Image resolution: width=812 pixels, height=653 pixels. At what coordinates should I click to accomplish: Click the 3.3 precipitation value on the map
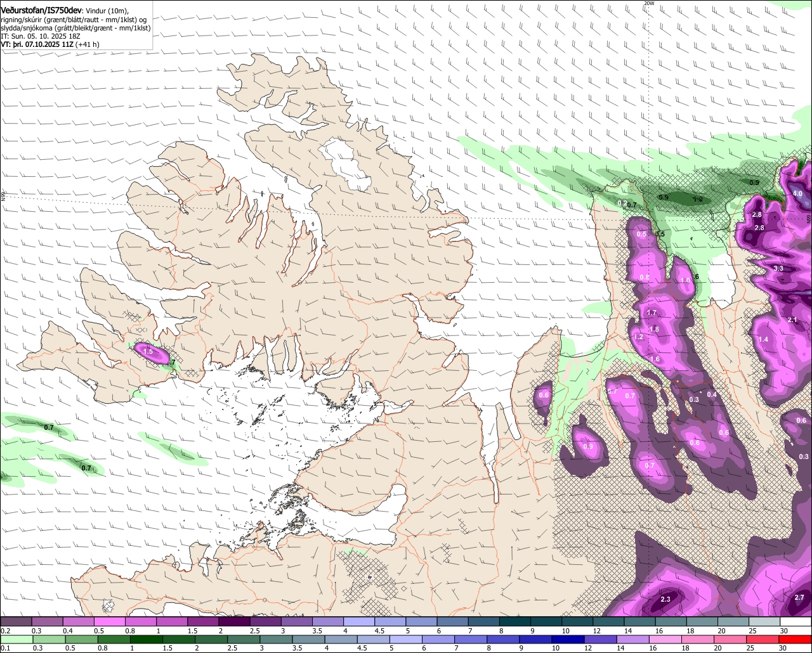[x=779, y=269]
